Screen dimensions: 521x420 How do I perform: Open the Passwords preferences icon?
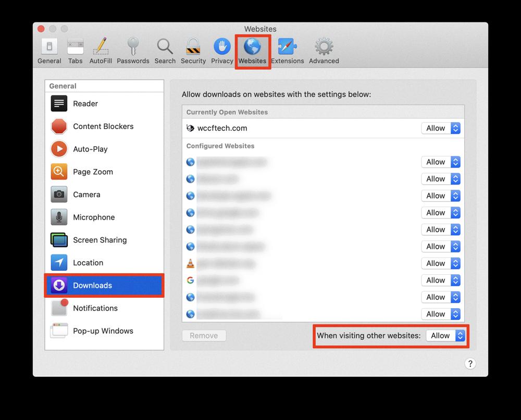[x=133, y=49]
